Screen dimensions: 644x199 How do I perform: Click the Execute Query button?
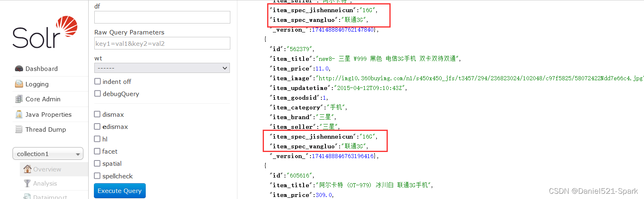(119, 190)
